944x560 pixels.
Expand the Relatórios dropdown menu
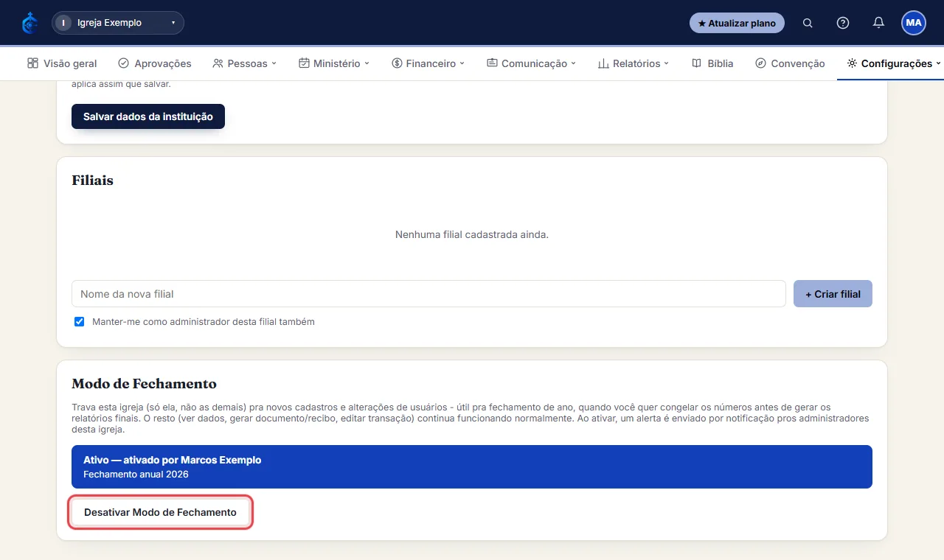pos(634,63)
